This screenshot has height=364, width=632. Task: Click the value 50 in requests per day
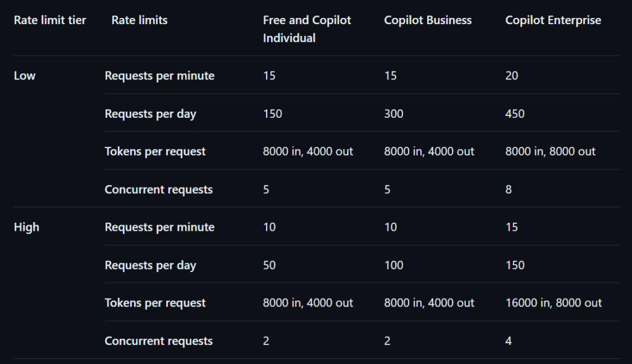pyautogui.click(x=269, y=265)
